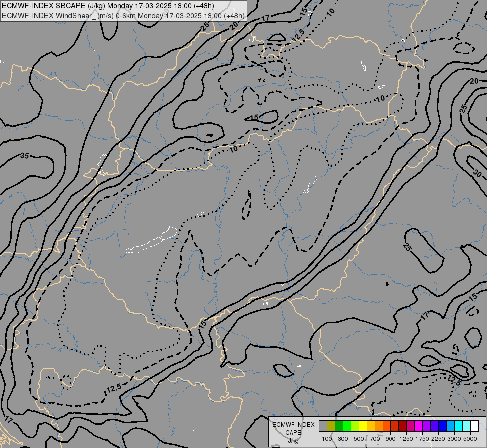Click the indigo swatch left of 2250 tick
Image resolution: width=487 pixels, height=448 pixels.
click(434, 426)
